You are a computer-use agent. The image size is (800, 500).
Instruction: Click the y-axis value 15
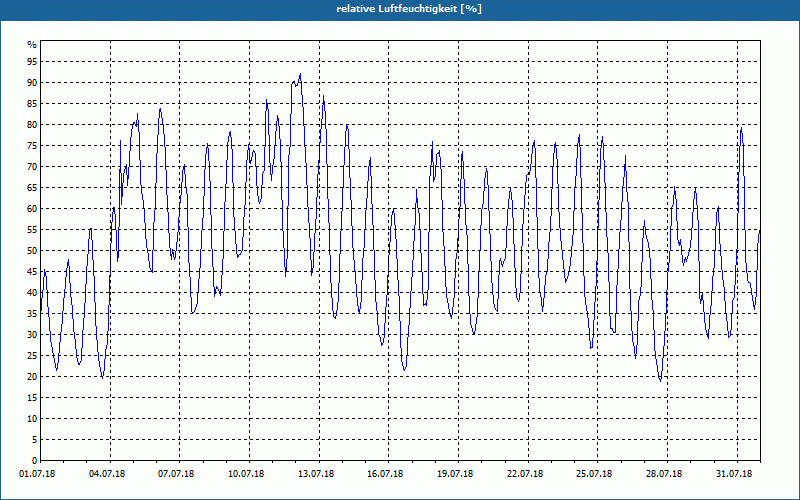tap(32, 397)
